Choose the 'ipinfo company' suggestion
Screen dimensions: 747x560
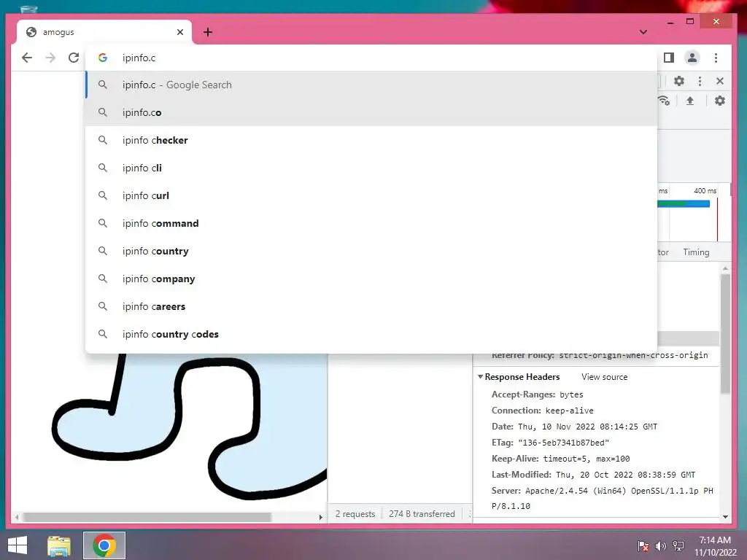tap(371, 279)
